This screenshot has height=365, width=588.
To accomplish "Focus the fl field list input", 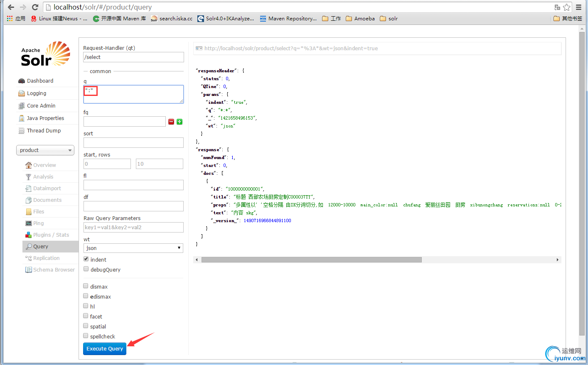I will (133, 185).
